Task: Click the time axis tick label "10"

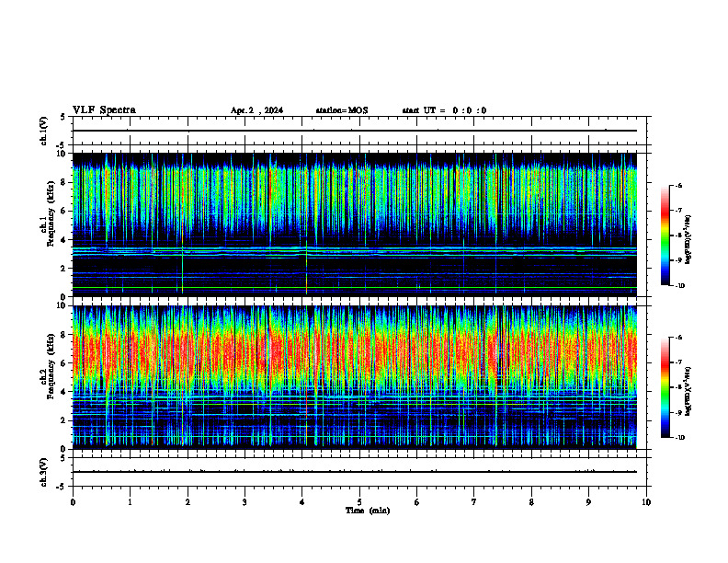Action: (646, 502)
